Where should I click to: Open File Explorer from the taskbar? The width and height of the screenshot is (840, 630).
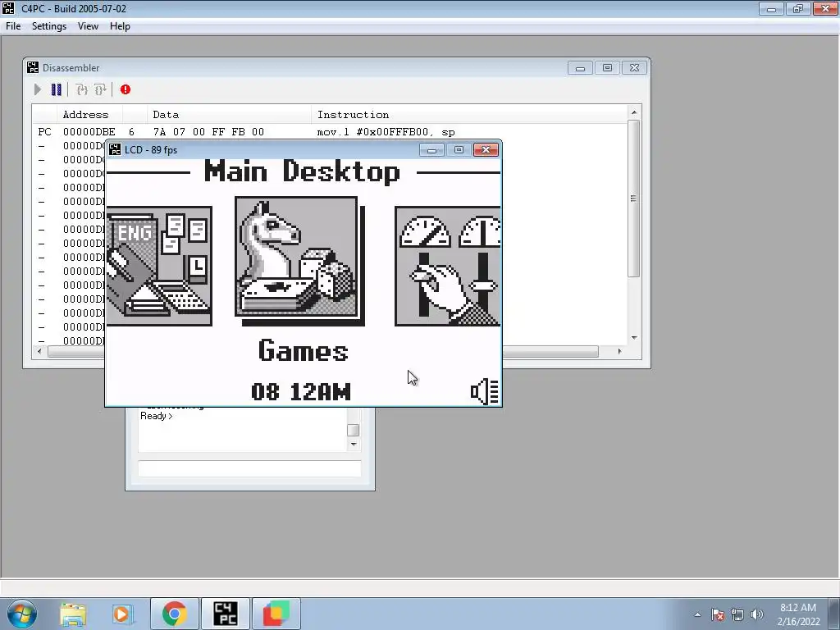point(73,614)
